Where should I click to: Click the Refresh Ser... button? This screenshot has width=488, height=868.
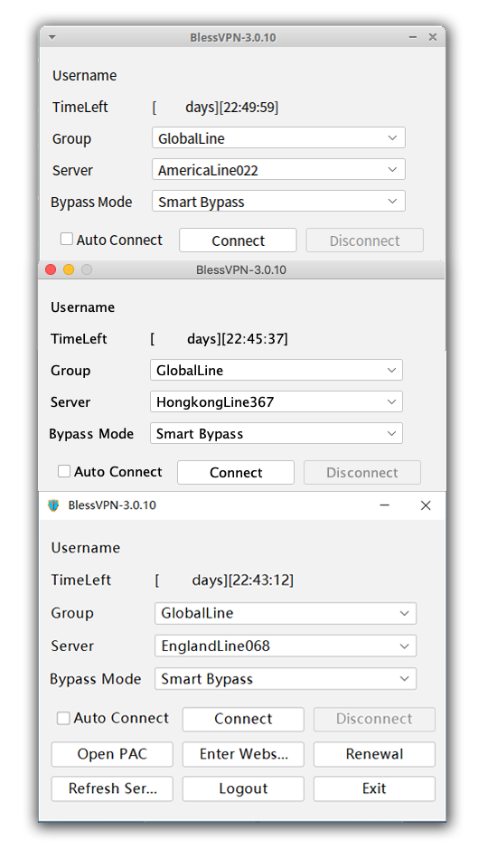(x=112, y=788)
